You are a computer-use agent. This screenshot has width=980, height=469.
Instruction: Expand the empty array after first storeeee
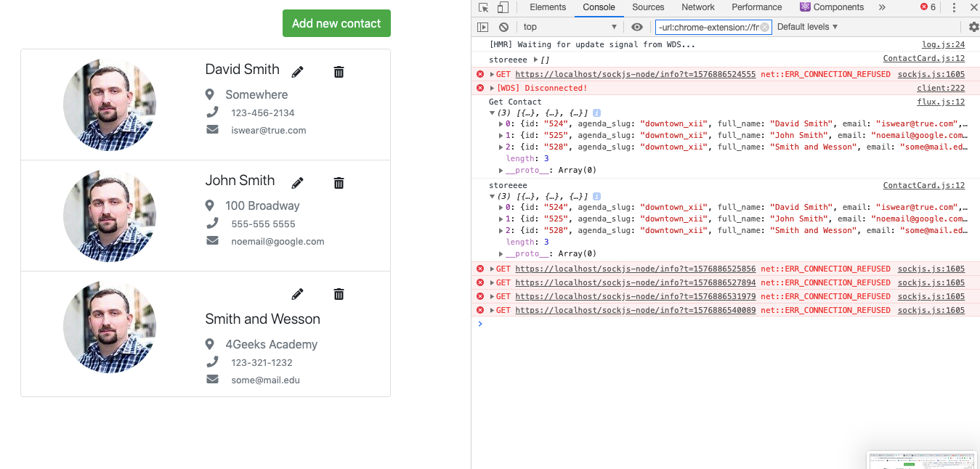[536, 60]
